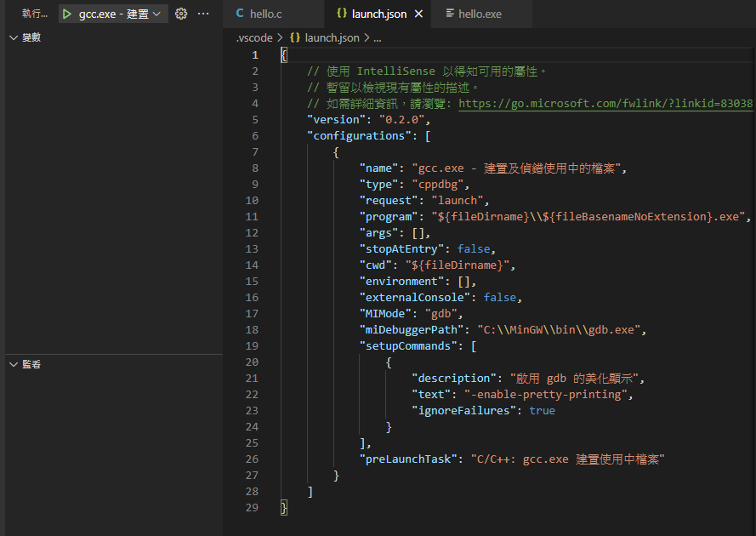Click the true value of ignoreFailures
Screen dimensions: 756x536
pyautogui.click(x=542, y=411)
